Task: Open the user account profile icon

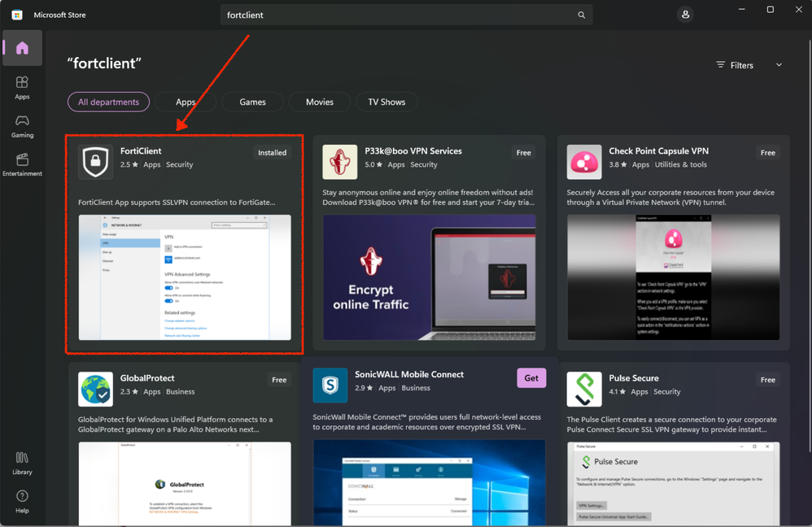Action: pos(685,15)
